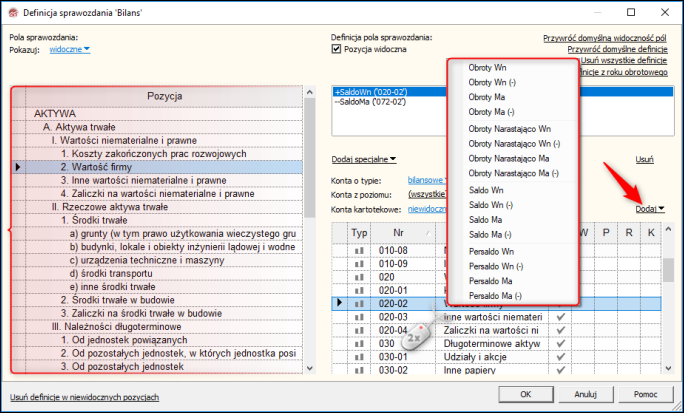The width and height of the screenshot is (684, 413).
Task: Open the 'Dodaj' dropdown menu
Action: point(650,209)
